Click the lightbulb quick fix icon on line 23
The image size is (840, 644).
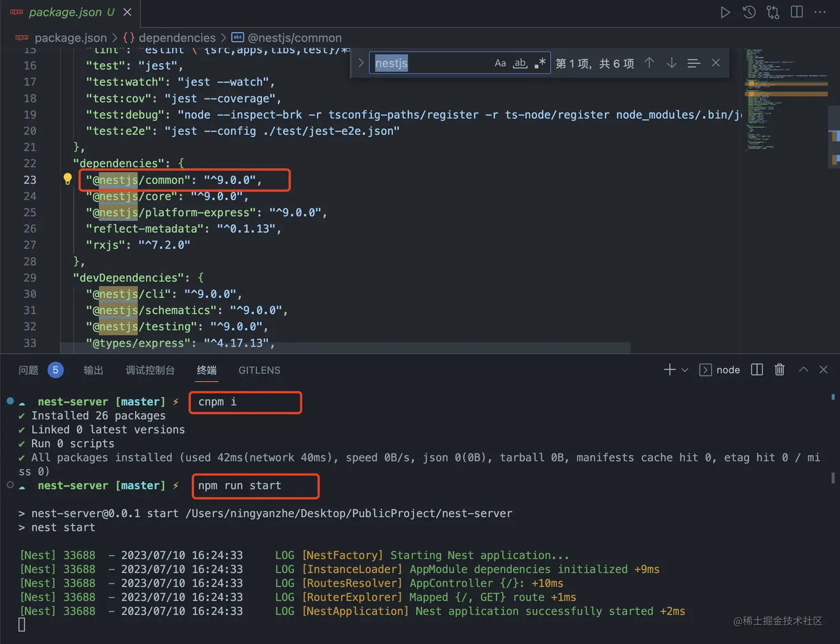tap(67, 179)
